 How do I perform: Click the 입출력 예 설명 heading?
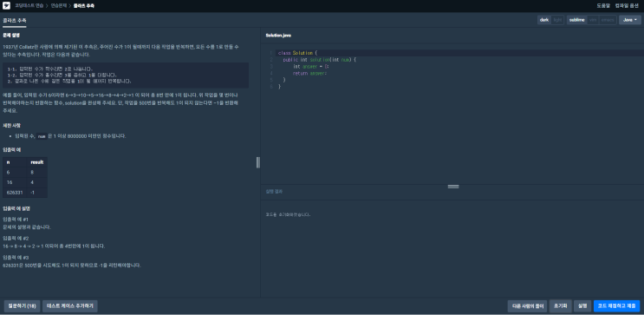[16, 208]
